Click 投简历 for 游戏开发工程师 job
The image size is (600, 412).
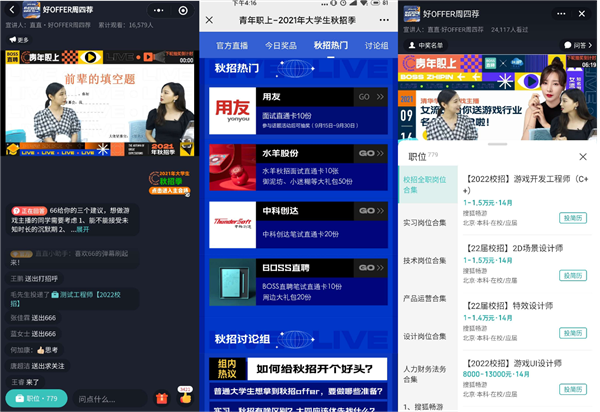573,218
